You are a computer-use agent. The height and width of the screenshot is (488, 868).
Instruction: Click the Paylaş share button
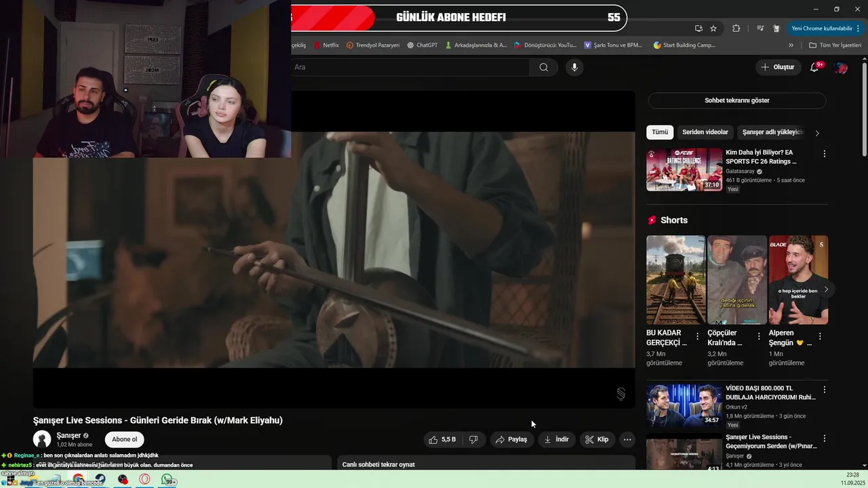point(511,439)
